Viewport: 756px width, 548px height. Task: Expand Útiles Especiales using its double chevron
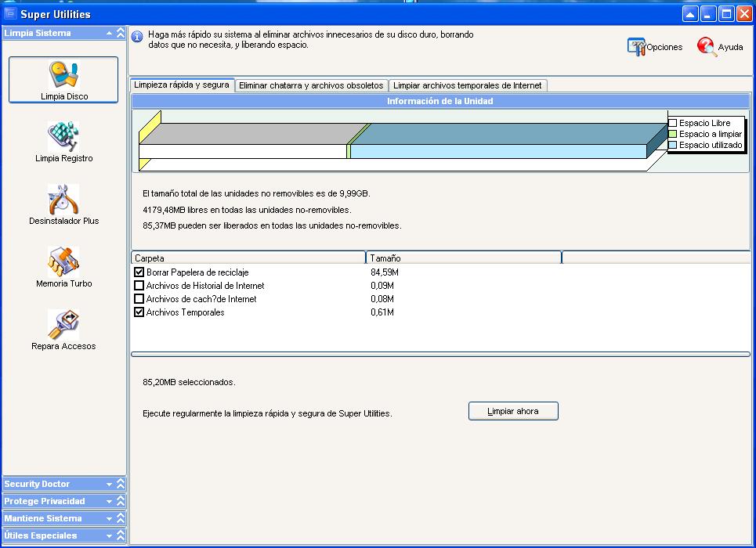coord(121,535)
